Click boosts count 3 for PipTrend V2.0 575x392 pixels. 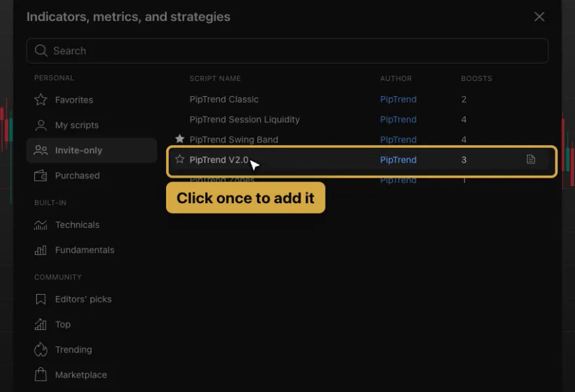tap(464, 160)
